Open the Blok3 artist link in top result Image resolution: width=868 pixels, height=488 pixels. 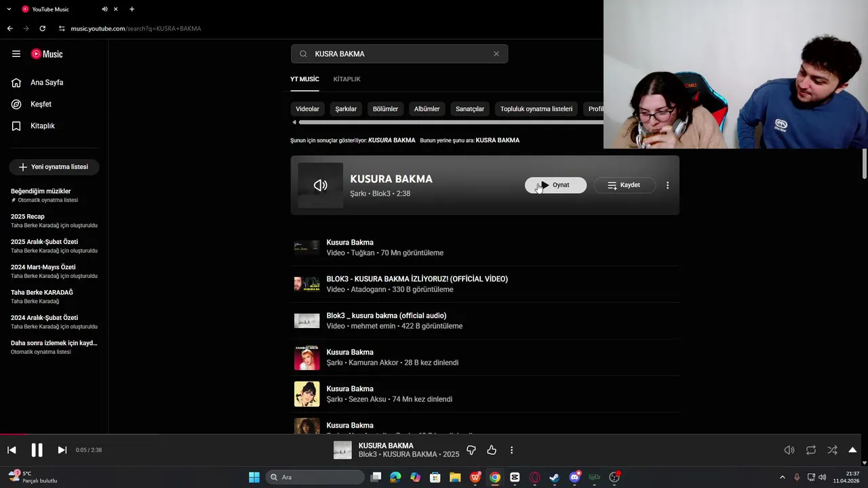(x=381, y=194)
